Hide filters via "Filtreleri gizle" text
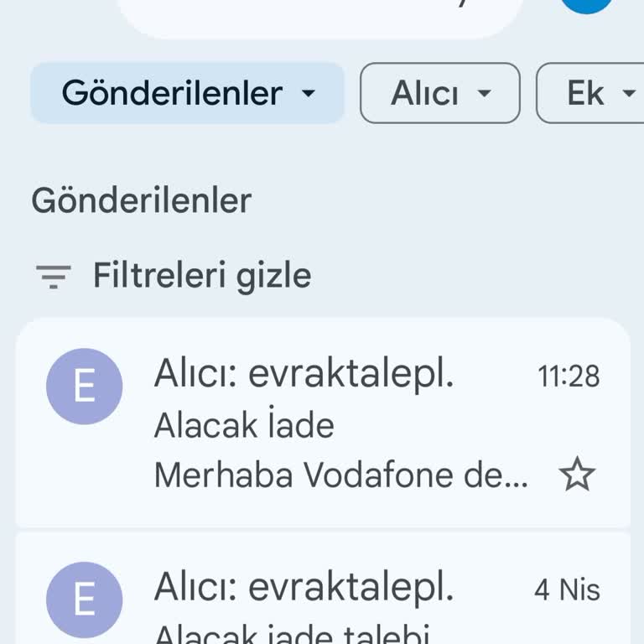 click(x=201, y=276)
